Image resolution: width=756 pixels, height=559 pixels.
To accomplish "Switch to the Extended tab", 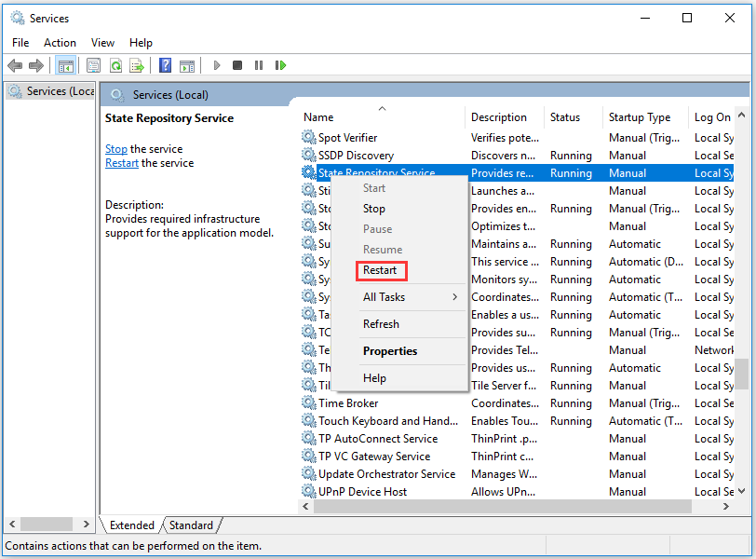I will (x=131, y=525).
